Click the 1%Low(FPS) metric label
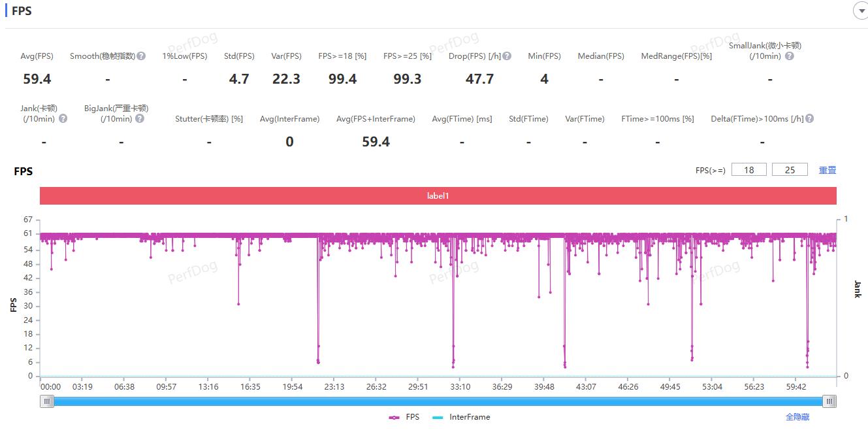This screenshot has width=868, height=438. tap(185, 56)
